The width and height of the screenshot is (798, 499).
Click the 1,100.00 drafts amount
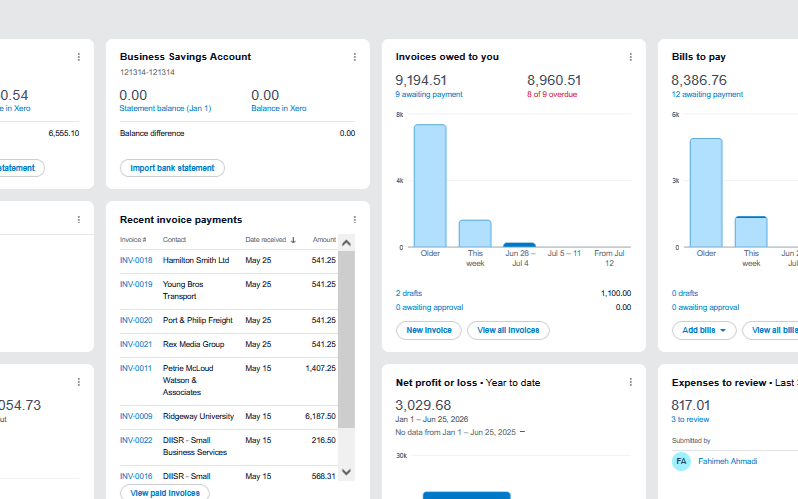tap(616, 293)
